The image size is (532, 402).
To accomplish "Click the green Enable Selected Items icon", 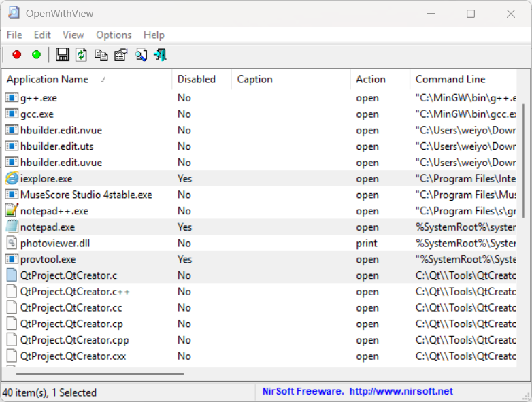I will tap(36, 54).
